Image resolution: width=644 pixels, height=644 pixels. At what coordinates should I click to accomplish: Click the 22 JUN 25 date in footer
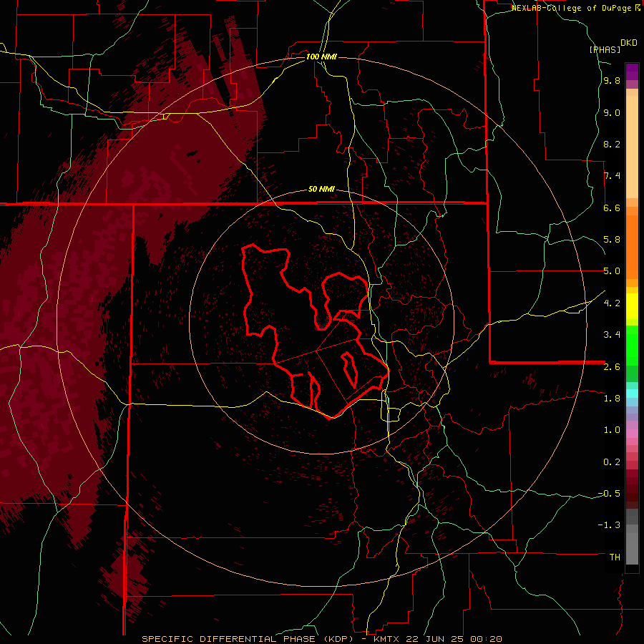pyautogui.click(x=434, y=639)
